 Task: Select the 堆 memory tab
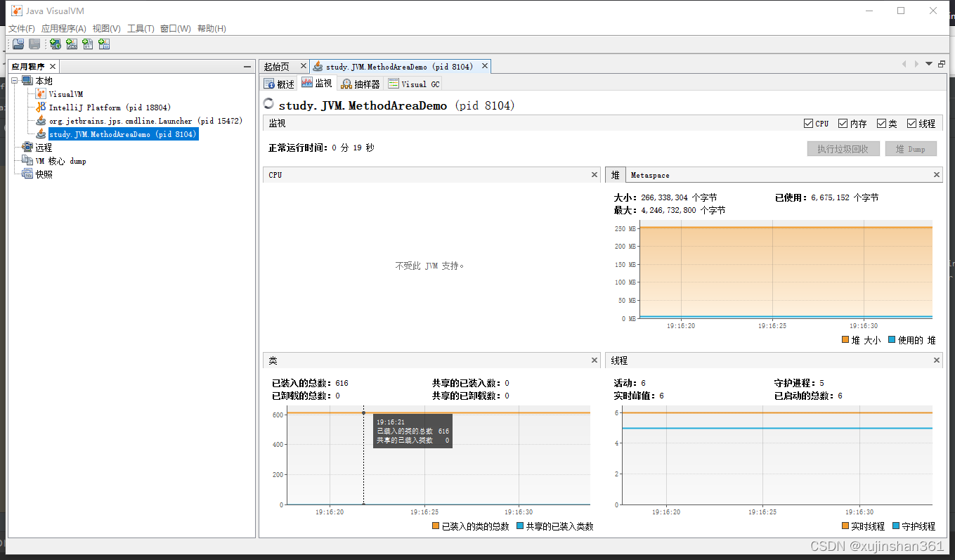616,175
